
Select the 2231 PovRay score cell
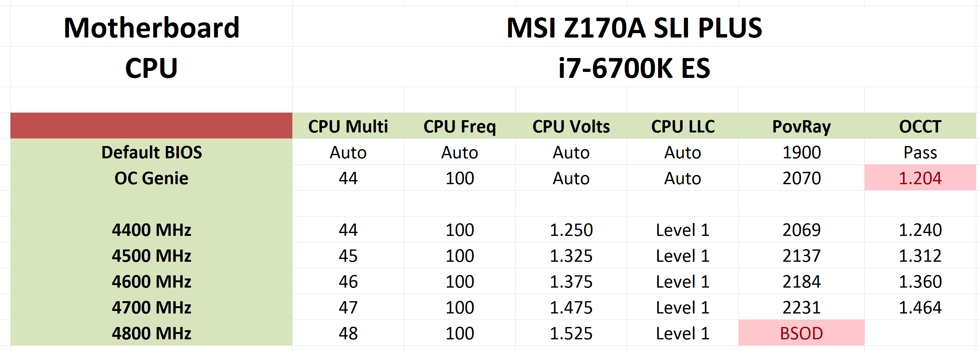coord(802,307)
